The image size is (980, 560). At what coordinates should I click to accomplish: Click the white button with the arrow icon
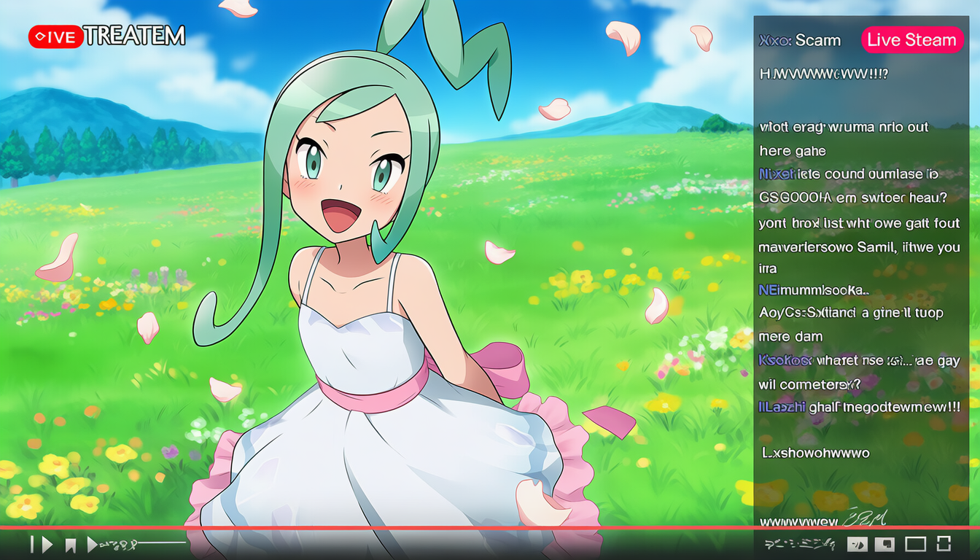coord(858,544)
